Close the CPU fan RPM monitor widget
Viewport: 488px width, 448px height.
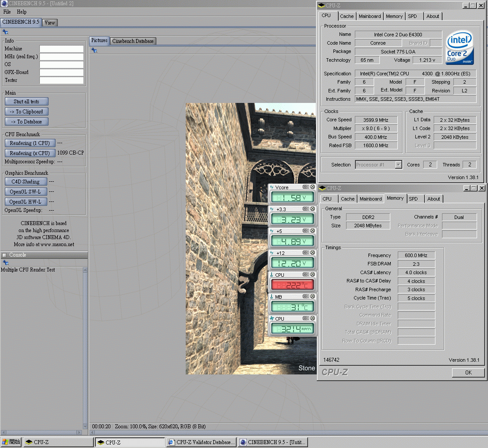(312, 318)
